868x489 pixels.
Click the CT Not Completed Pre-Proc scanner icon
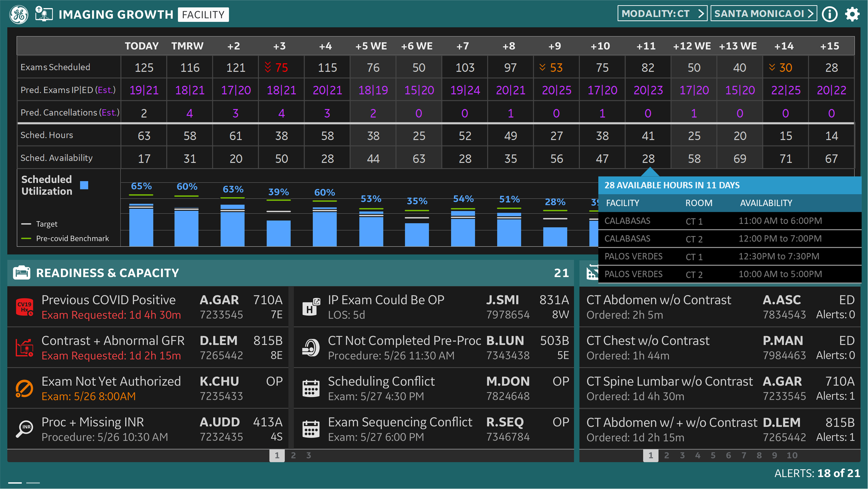(x=311, y=348)
